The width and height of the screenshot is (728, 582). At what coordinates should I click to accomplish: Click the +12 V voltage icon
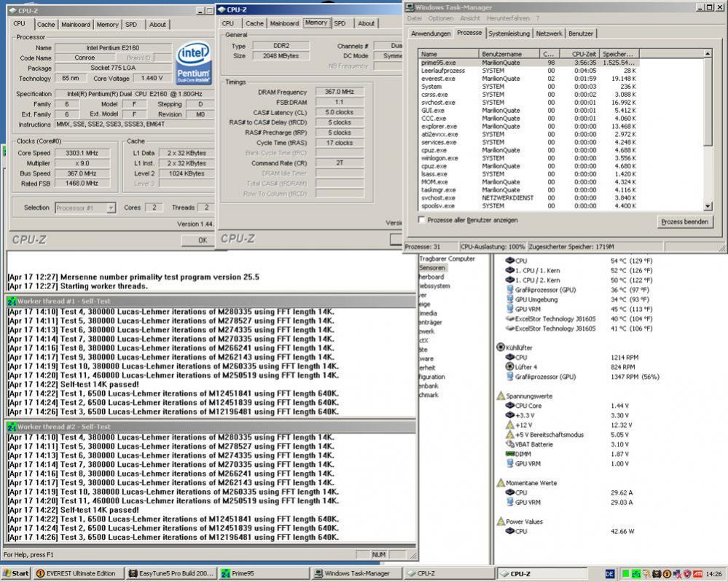(x=509, y=425)
